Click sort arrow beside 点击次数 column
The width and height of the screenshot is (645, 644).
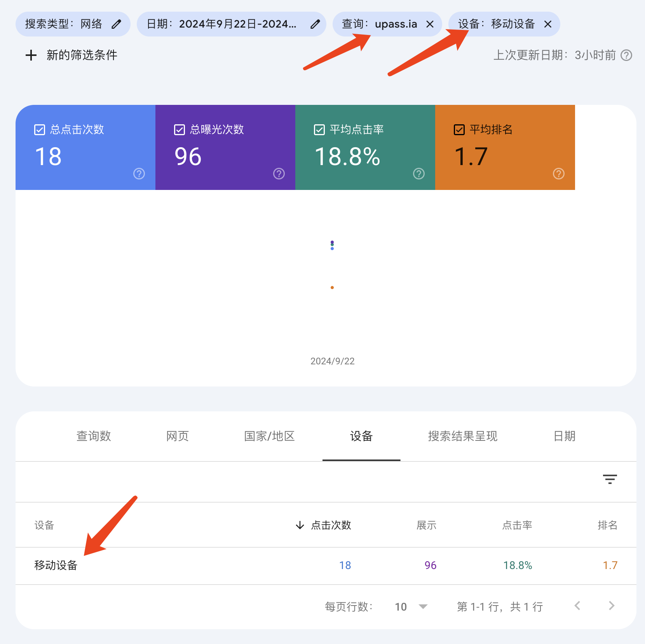[300, 525]
